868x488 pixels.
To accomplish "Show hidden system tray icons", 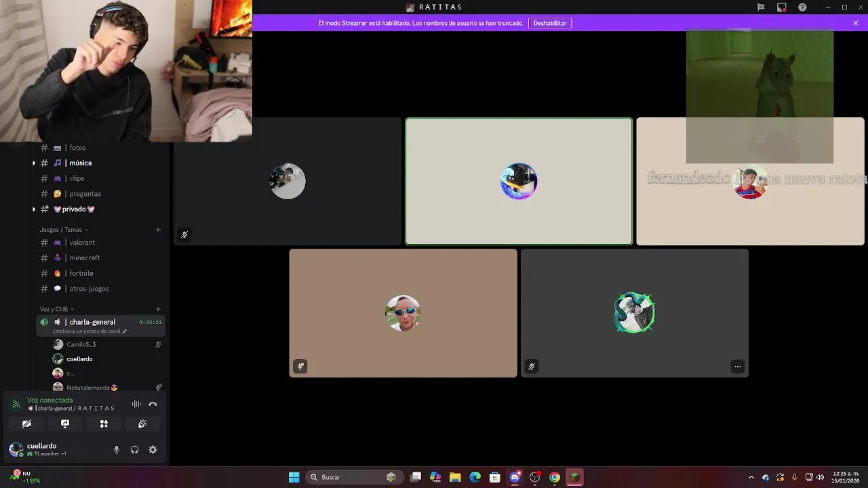I will [751, 477].
